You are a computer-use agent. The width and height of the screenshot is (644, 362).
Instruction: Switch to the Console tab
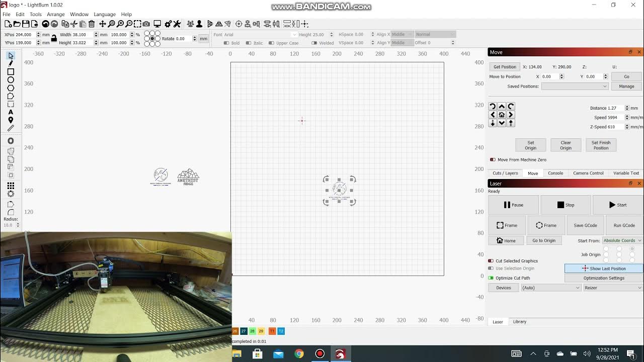[555, 173]
